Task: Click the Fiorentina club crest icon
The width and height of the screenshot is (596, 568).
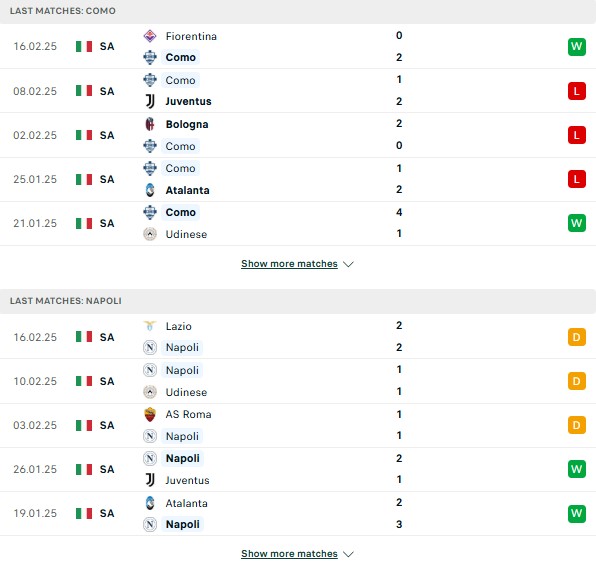Action: coord(150,36)
